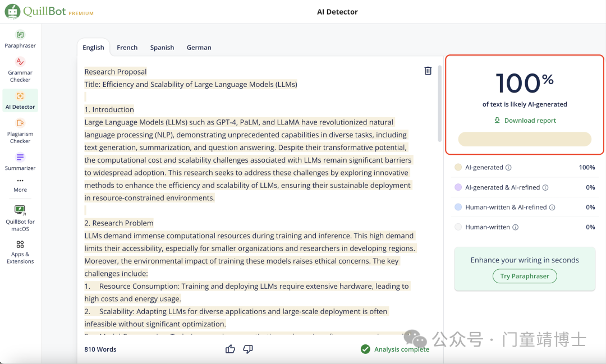
Task: Click the 'challenges include:' line
Action: click(116, 274)
